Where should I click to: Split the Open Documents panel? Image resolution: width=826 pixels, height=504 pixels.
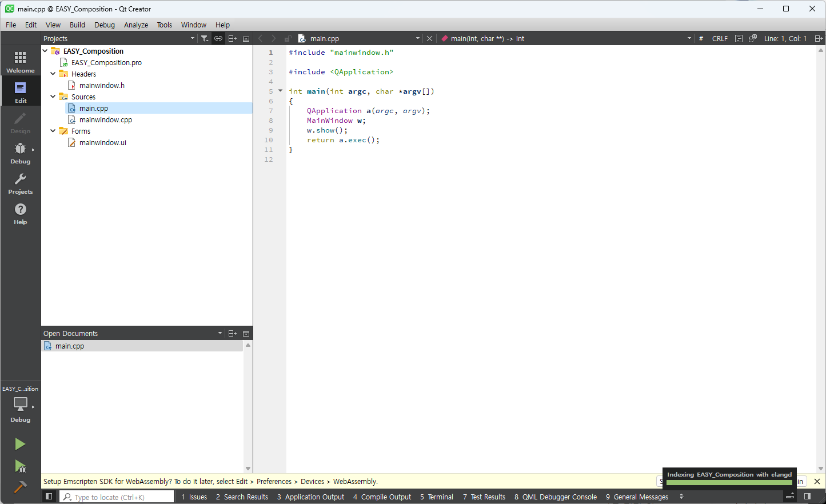[x=232, y=333]
